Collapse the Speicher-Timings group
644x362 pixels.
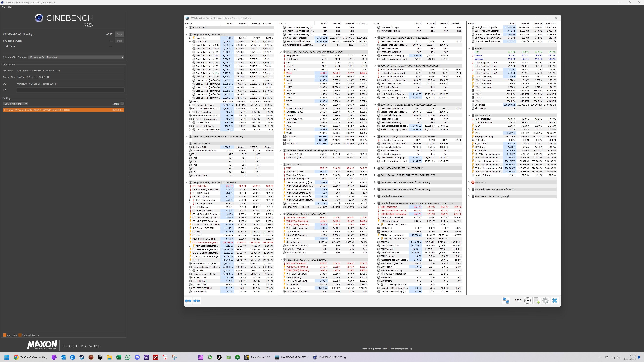tap(187, 144)
